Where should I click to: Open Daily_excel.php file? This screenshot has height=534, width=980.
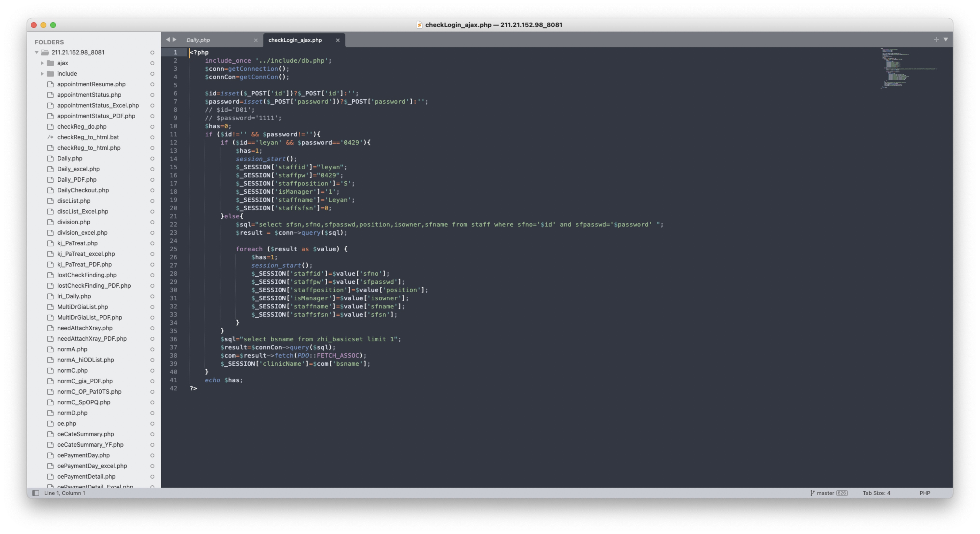pos(78,169)
